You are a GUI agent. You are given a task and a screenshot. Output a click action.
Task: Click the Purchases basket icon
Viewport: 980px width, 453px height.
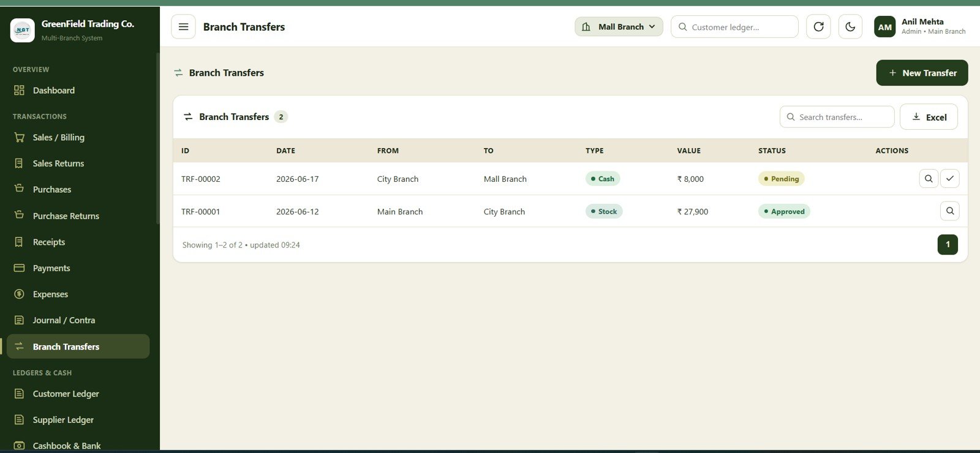click(19, 189)
